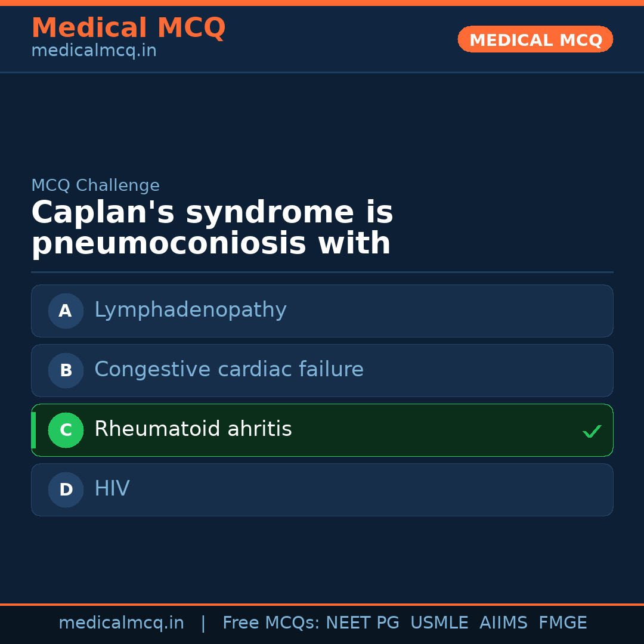Select answer option A Lymphadenopathy
This screenshot has width=644, height=644.
322,311
